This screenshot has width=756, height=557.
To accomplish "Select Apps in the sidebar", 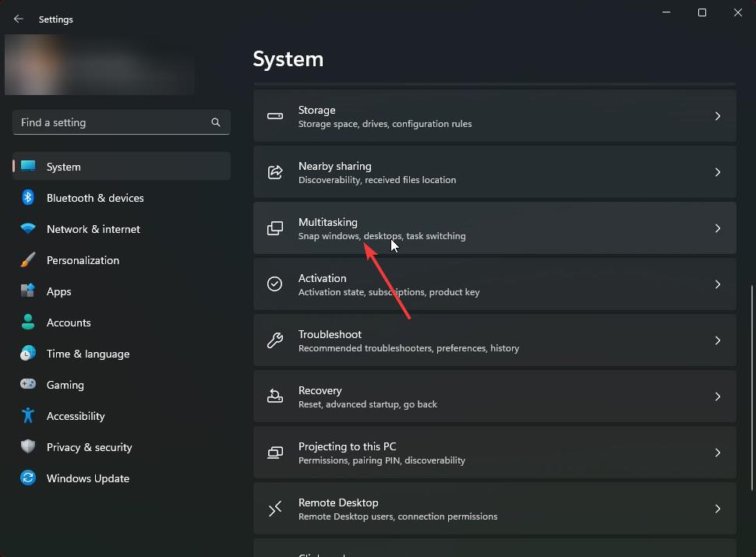I will pyautogui.click(x=58, y=291).
